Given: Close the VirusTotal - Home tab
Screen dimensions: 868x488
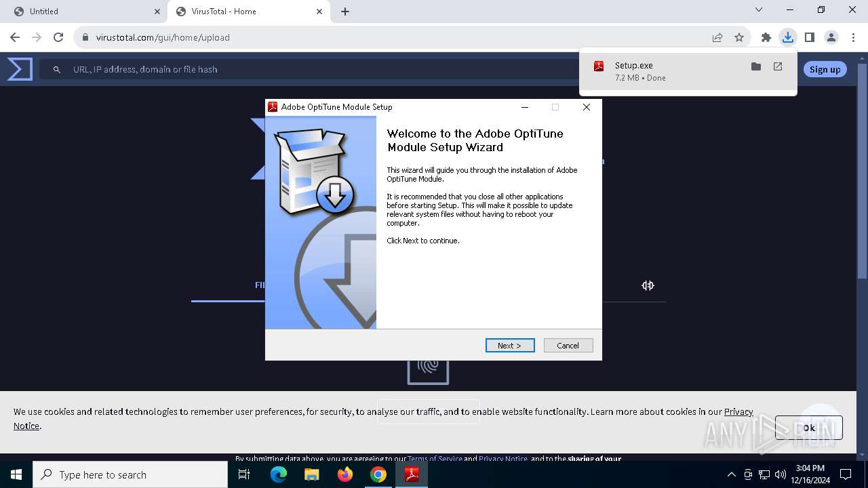Looking at the screenshot, I should point(319,12).
